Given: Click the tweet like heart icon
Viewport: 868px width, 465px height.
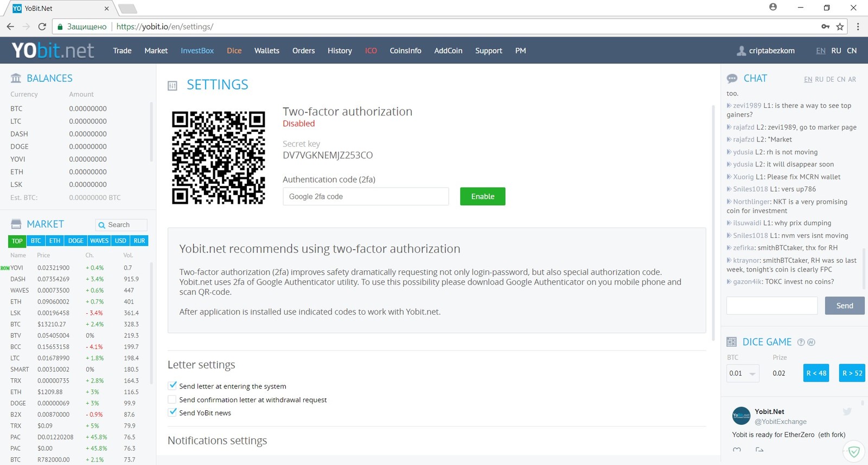Looking at the screenshot, I should (737, 450).
